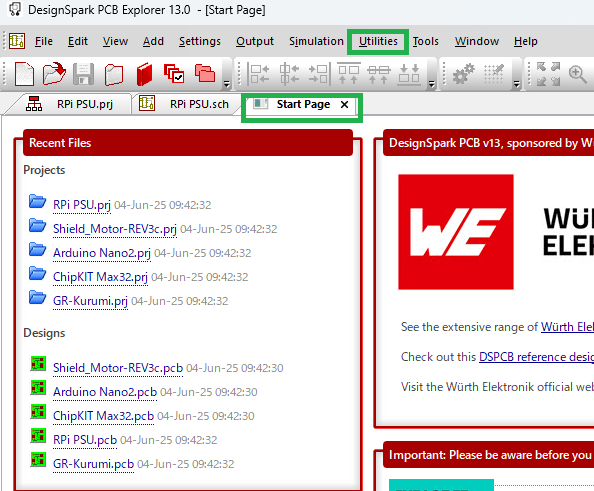Click green PCB icon beside Shield_Motor-REV3c.pcb
Viewport: 594px width, 491px height.
pos(38,363)
